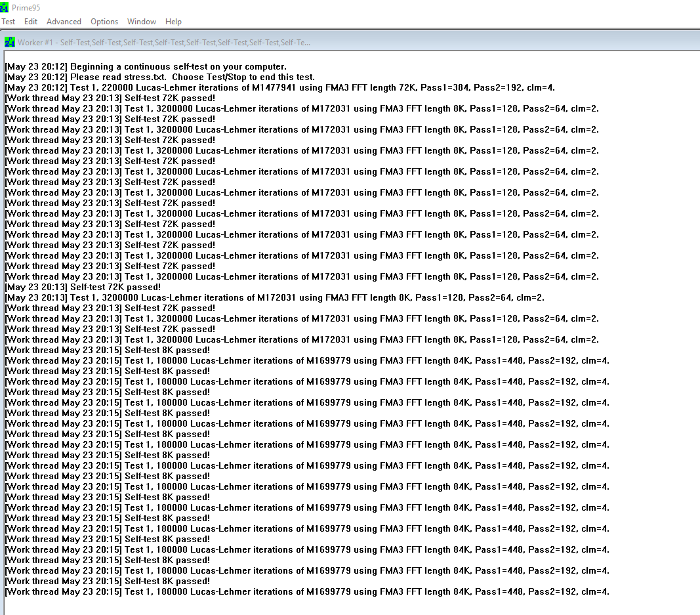Click the Prime95 app icon in title bar
The width and height of the screenshot is (700, 615).
pyautogui.click(x=5, y=7)
